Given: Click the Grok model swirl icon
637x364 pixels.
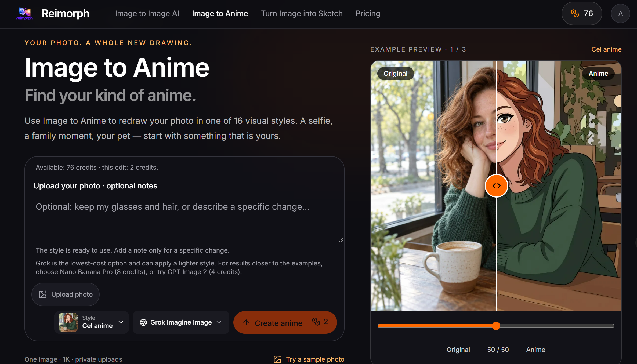Looking at the screenshot, I should (143, 322).
